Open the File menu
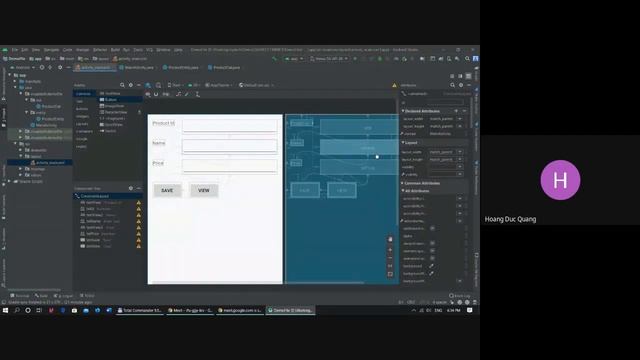This screenshot has width=640, height=360. click(15, 50)
